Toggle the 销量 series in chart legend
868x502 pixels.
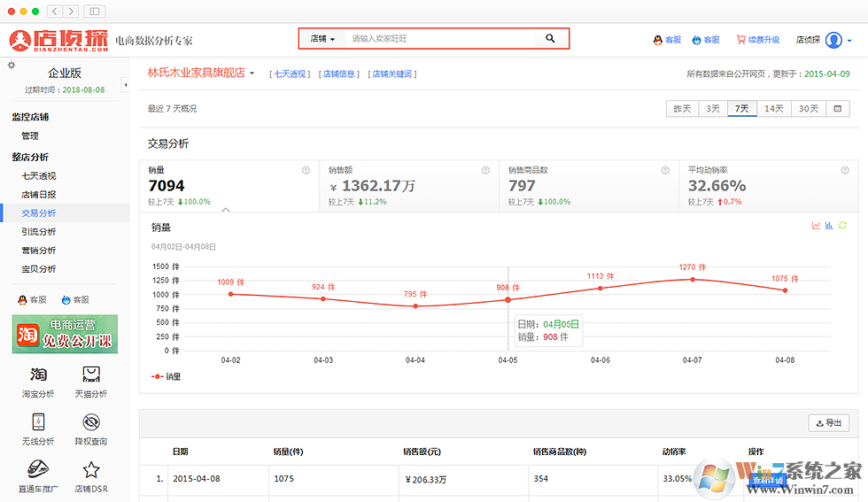pos(167,376)
